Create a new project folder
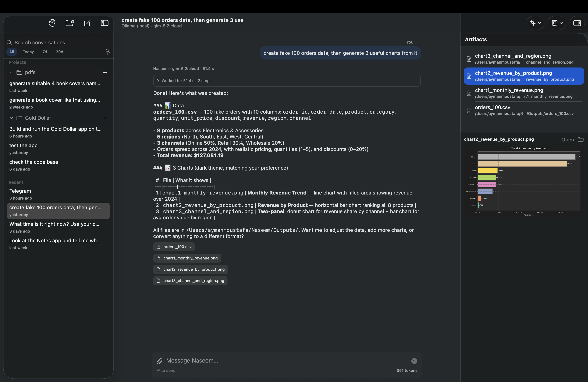Screen dimensions: 588x382 pos(70,23)
